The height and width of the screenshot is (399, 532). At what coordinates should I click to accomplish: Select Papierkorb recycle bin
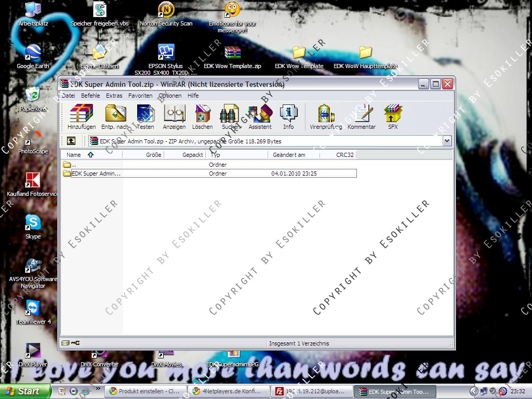click(33, 99)
